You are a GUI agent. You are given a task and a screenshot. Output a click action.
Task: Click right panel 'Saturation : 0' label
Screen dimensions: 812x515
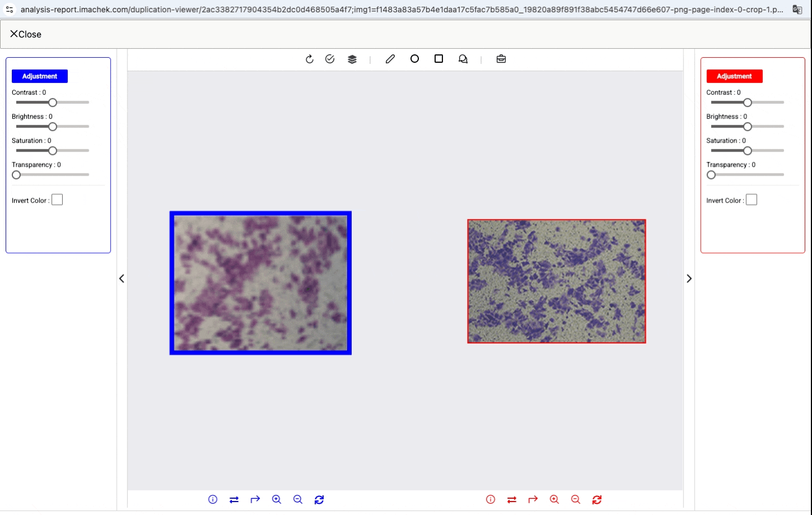click(726, 141)
